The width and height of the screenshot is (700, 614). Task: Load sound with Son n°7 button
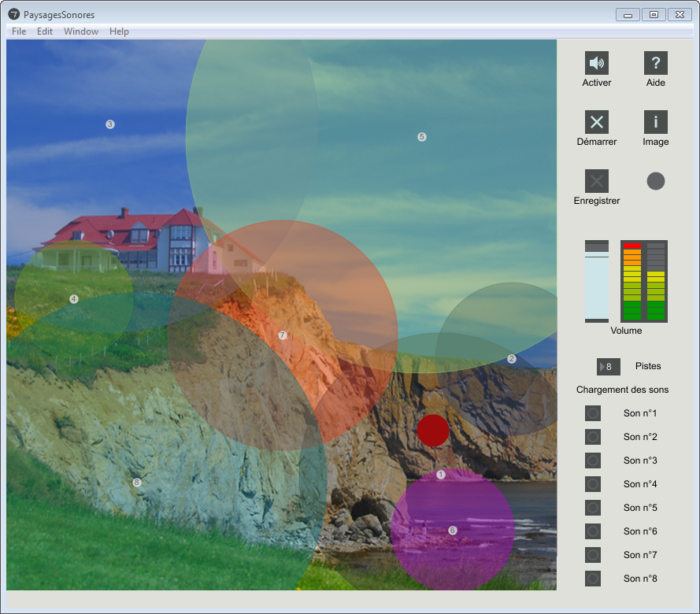[593, 555]
